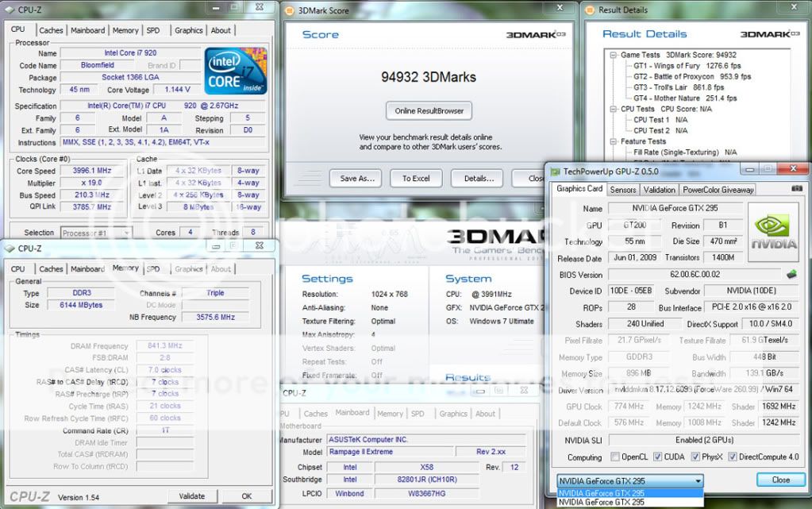Collapse the CPU Tests tree node
Viewport: 812px width, 509px height.
click(x=613, y=110)
